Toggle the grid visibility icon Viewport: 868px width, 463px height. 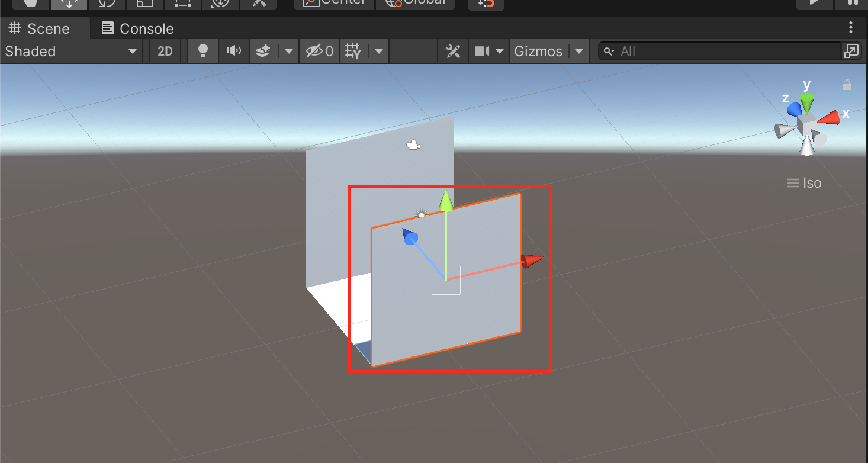point(353,52)
